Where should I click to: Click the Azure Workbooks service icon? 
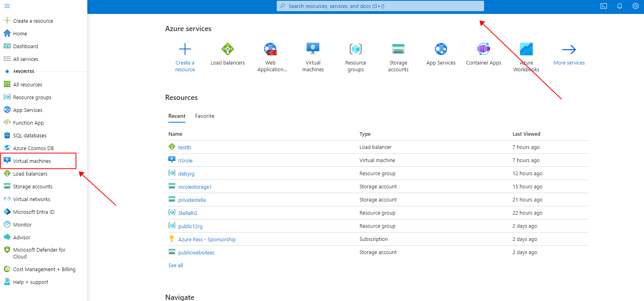[526, 49]
